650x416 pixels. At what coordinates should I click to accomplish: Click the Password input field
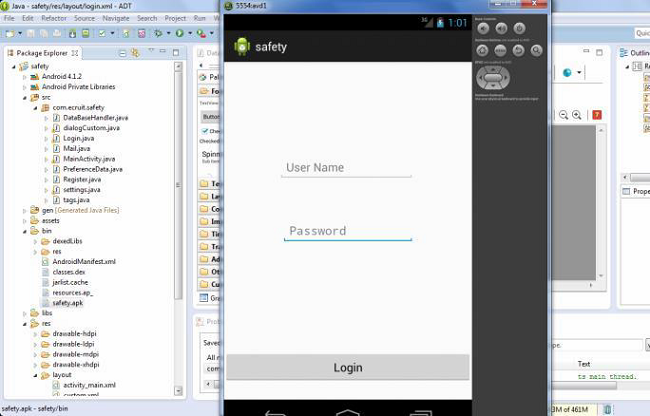click(x=347, y=231)
